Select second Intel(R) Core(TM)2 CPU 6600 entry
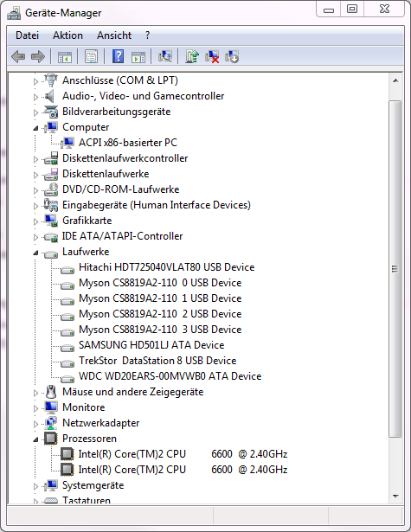411x532 pixels. coord(183,470)
